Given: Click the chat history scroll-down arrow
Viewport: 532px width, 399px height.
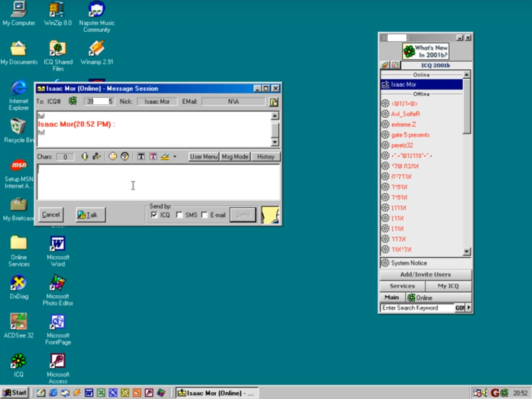Looking at the screenshot, I should (275, 142).
